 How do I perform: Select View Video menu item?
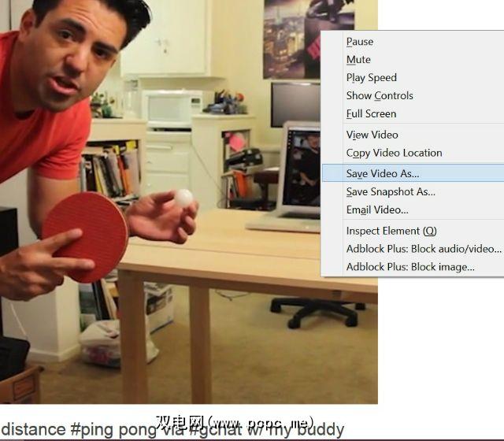coord(413,135)
